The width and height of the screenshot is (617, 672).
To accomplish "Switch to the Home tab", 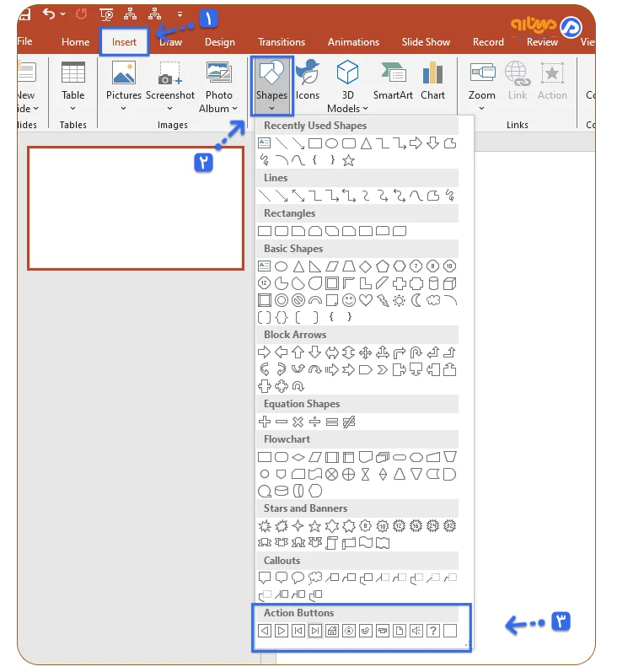I will pos(75,42).
